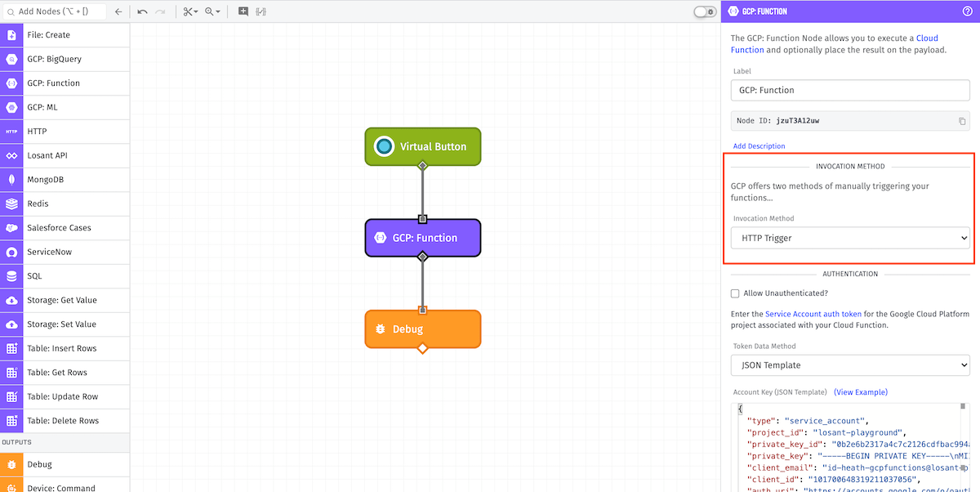
Task: Click the Debug bug icon in Outputs palette
Action: (11, 464)
